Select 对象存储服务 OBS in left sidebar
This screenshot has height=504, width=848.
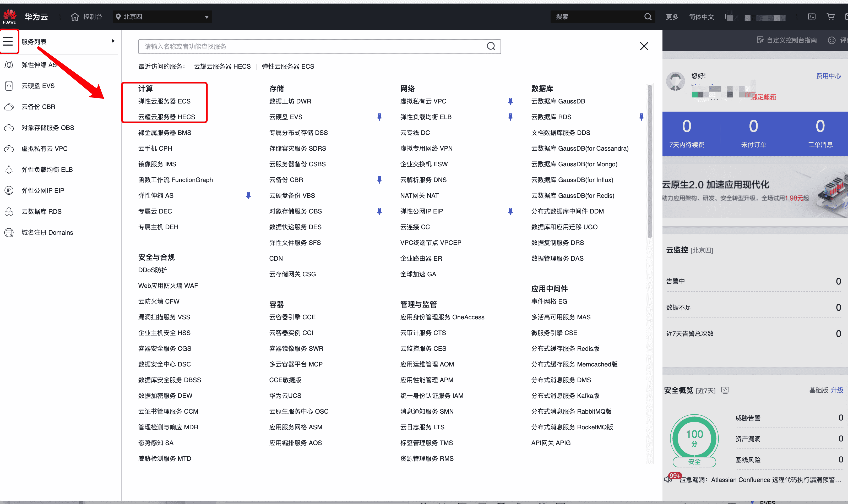coord(48,128)
